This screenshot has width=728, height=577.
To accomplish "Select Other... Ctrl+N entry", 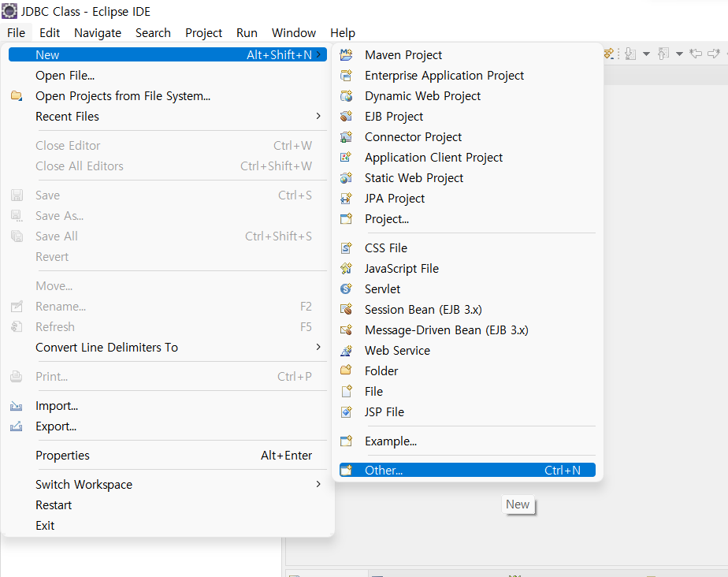I will coord(467,470).
